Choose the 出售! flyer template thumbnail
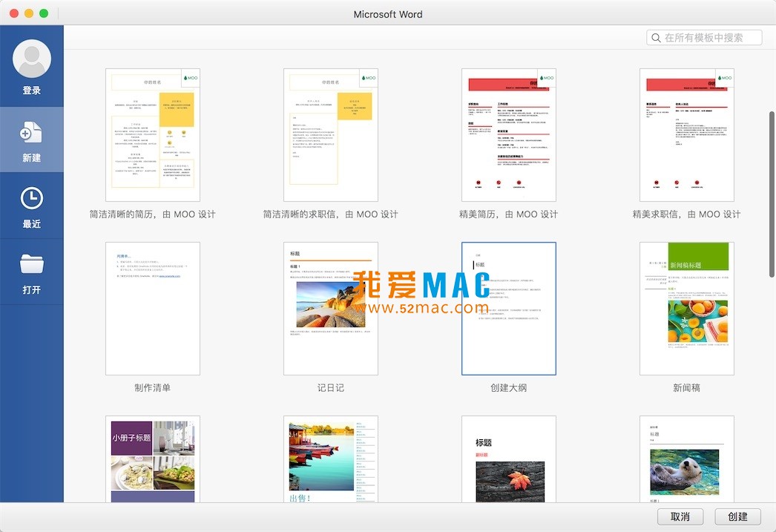The width and height of the screenshot is (776, 532). coord(331,459)
